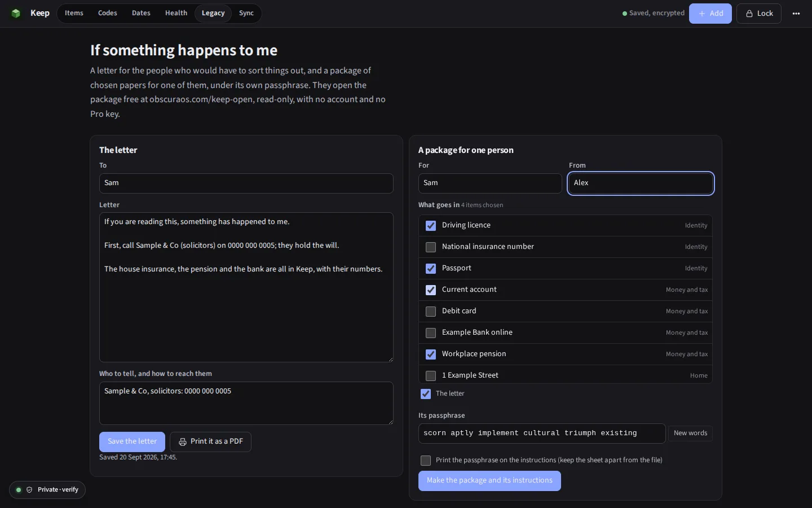Image resolution: width=812 pixels, height=508 pixels.
Task: Click the Add button
Action: [x=710, y=14]
